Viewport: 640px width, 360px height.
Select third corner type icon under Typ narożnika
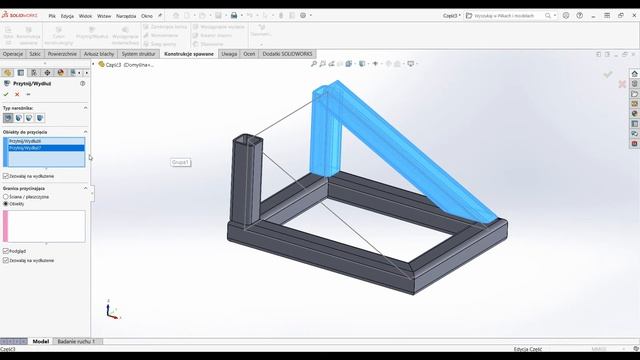(29, 118)
